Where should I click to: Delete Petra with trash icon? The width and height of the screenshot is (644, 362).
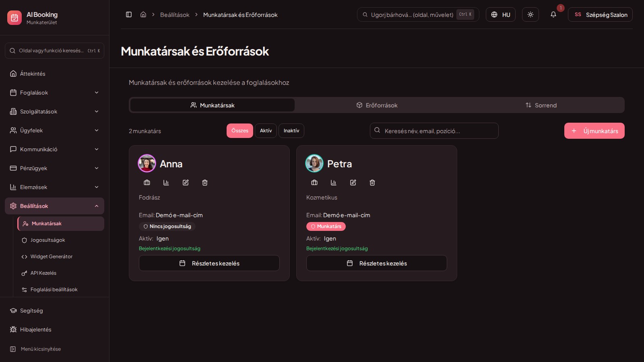click(372, 183)
